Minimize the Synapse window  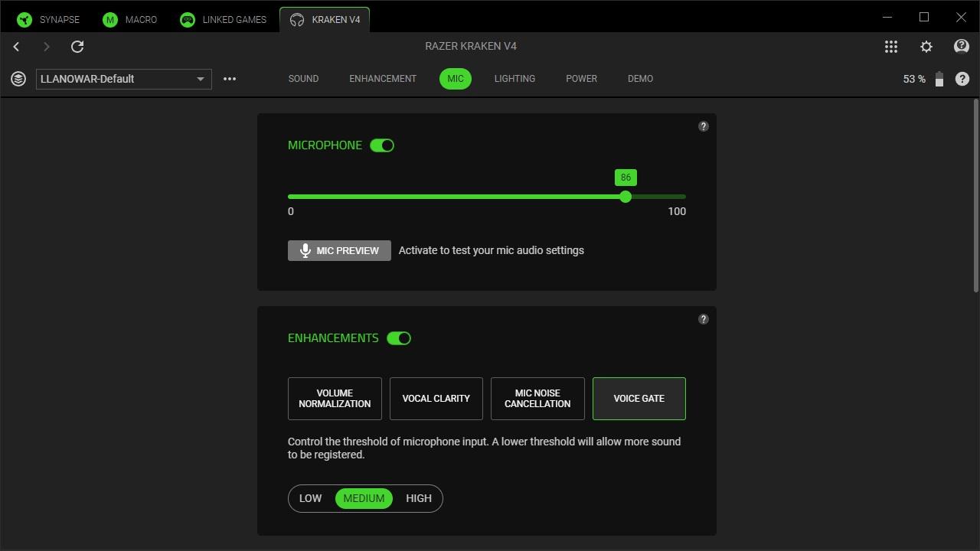click(x=887, y=17)
